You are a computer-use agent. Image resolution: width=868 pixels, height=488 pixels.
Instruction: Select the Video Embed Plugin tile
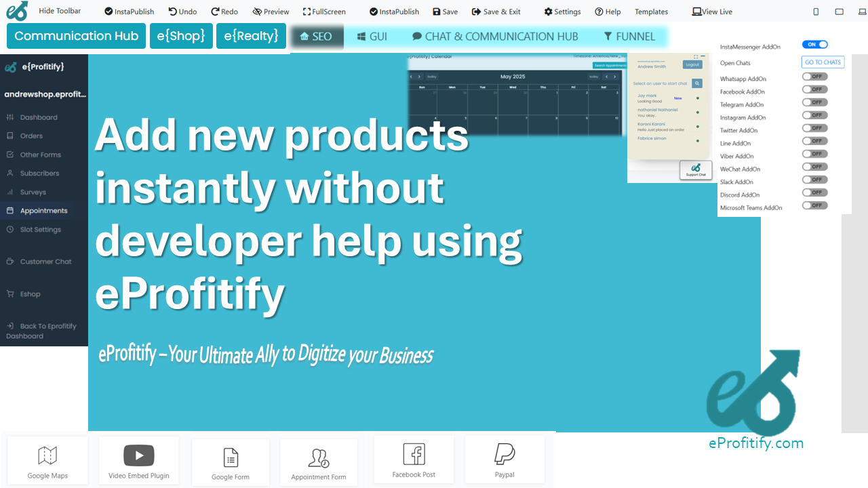point(139,461)
